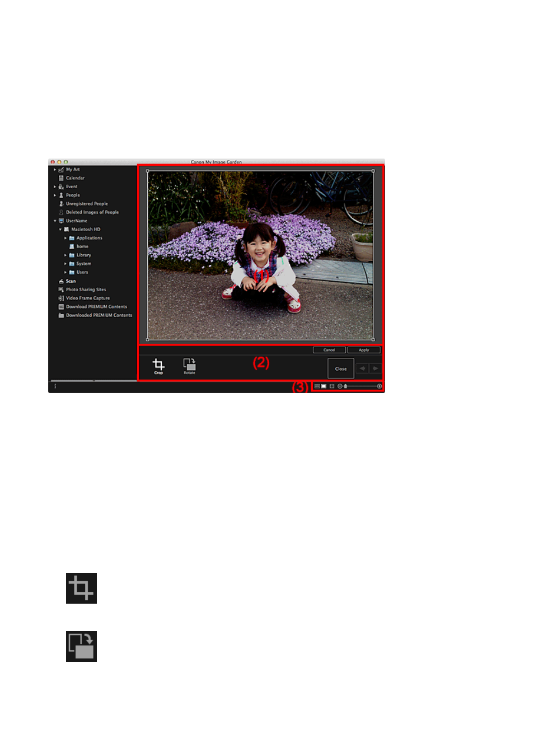
Task: Click the top-left crop handle
Action: pyautogui.click(x=148, y=171)
